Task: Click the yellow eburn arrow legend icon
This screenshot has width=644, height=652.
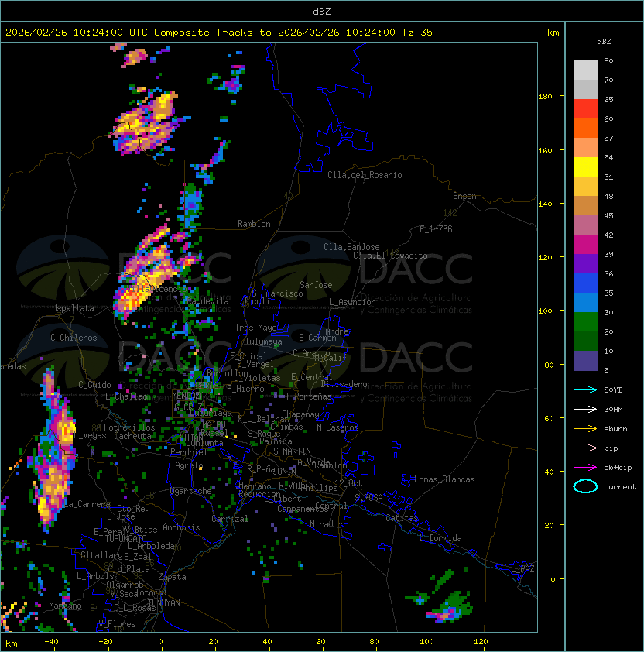Action: point(585,429)
